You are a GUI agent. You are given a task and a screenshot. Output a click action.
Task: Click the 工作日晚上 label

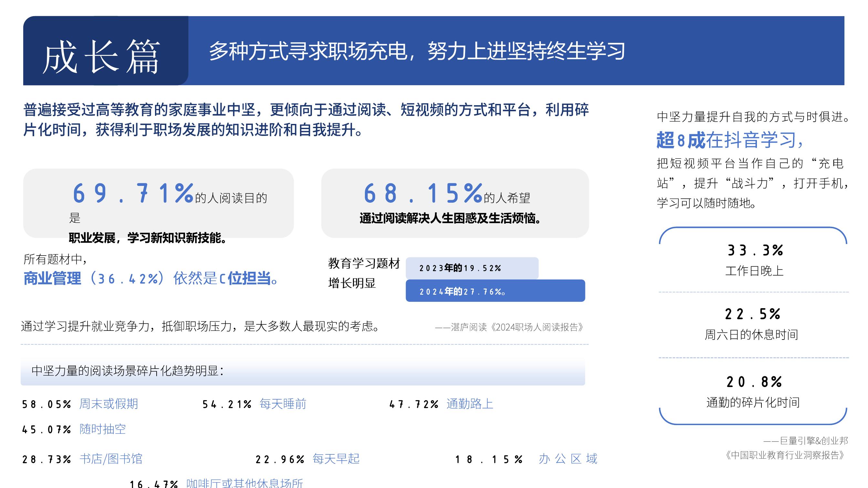pos(754,271)
